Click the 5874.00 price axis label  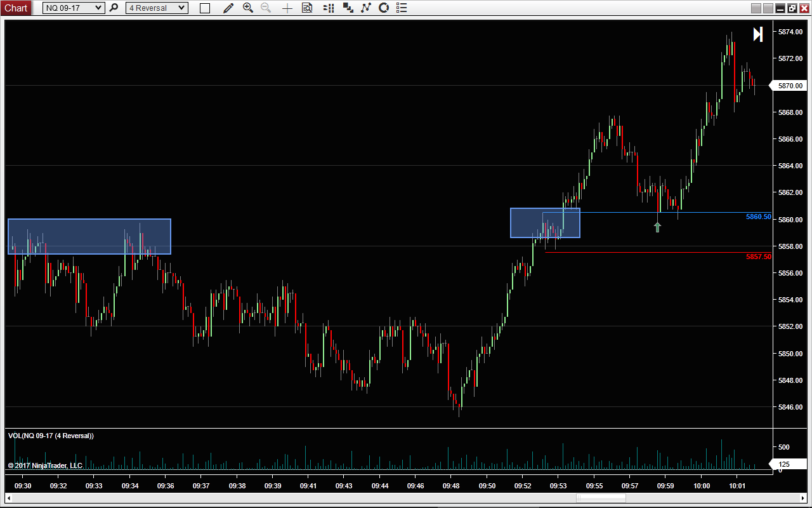(790, 32)
